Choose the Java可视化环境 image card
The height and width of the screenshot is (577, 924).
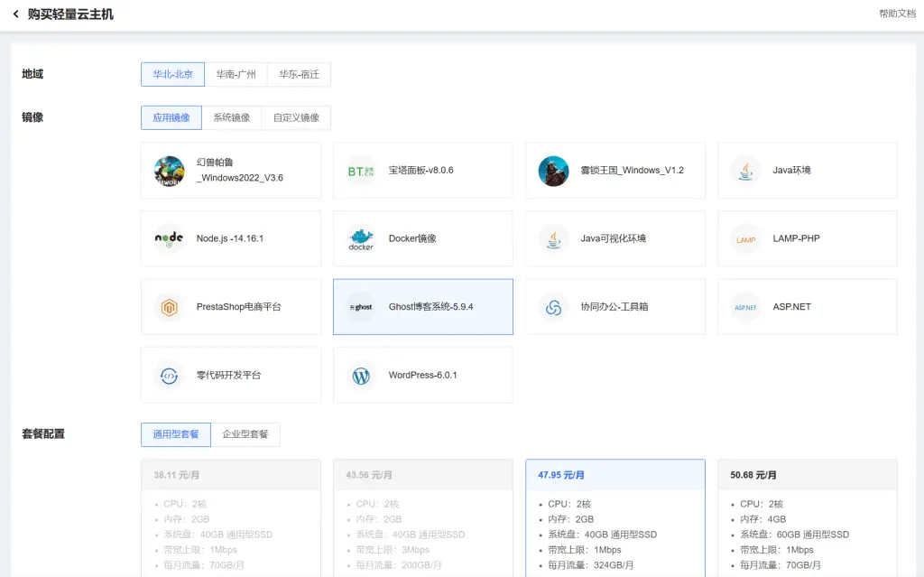615,239
